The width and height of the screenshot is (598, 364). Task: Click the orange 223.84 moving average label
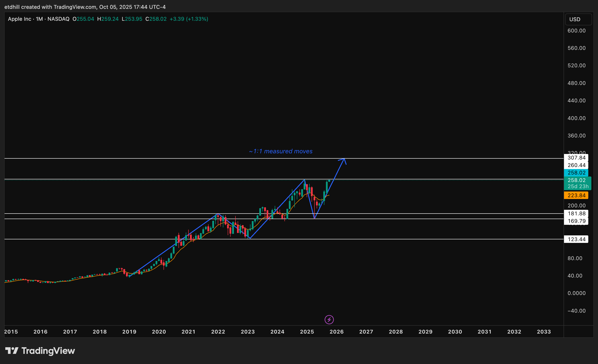pyautogui.click(x=576, y=195)
